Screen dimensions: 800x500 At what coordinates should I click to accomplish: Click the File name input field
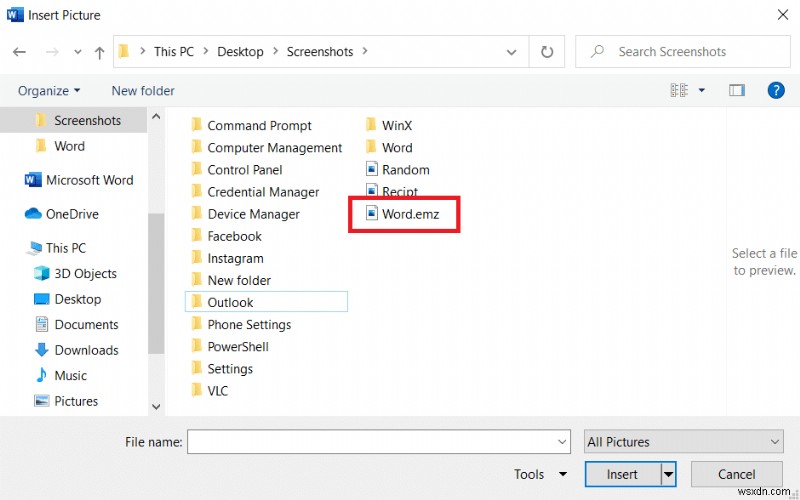(x=370, y=442)
